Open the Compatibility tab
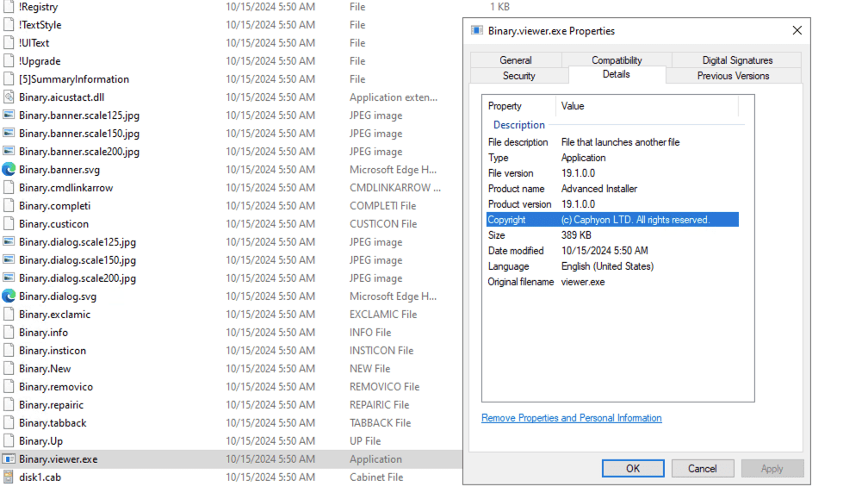Screen dimensions: 868x487 pyautogui.click(x=617, y=59)
